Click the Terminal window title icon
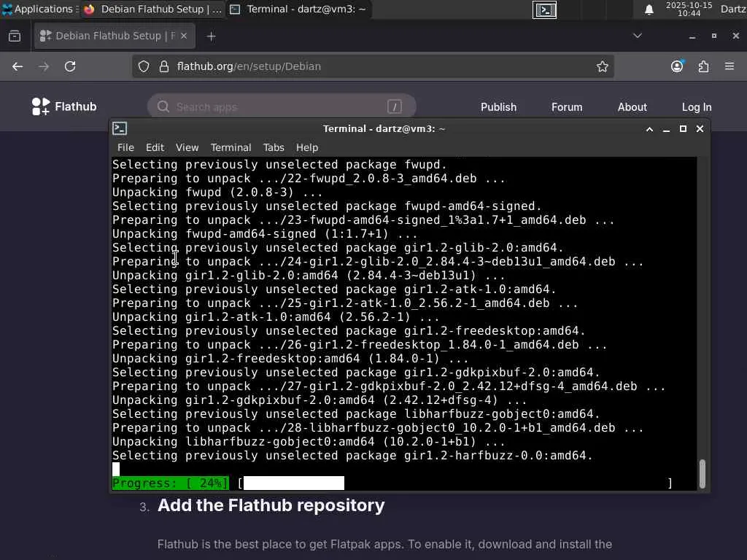 120,128
